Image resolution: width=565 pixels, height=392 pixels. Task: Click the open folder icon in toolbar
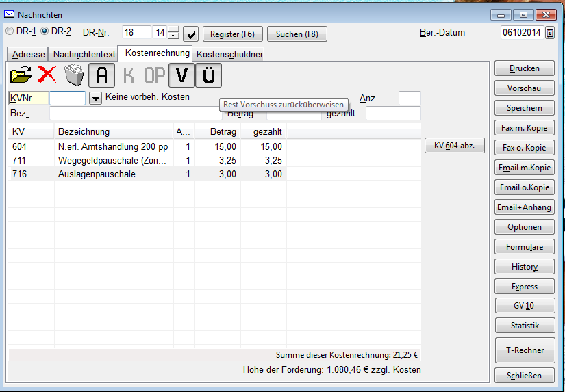pos(21,75)
